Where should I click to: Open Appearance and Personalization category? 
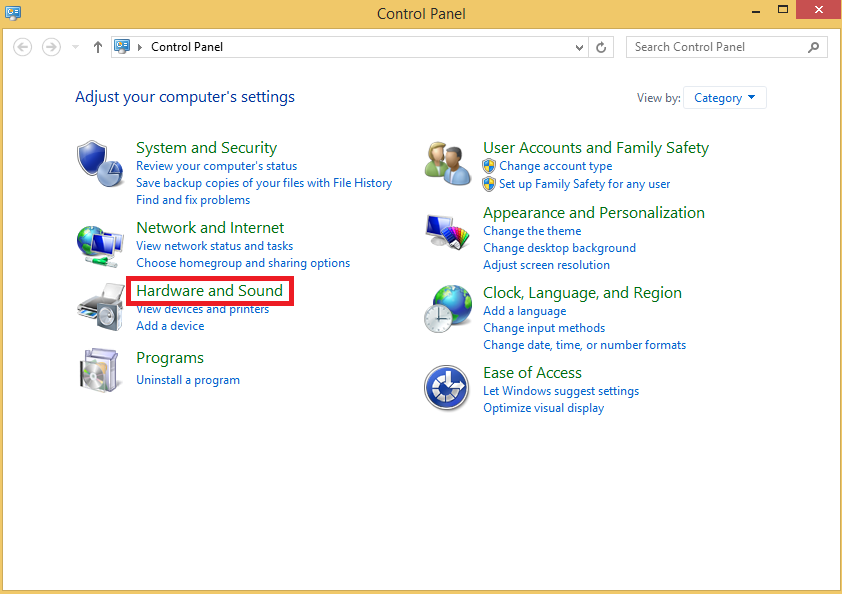tap(594, 213)
